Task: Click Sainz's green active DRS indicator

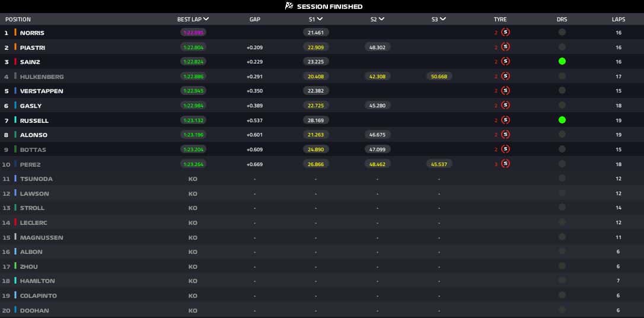Action: tap(562, 61)
